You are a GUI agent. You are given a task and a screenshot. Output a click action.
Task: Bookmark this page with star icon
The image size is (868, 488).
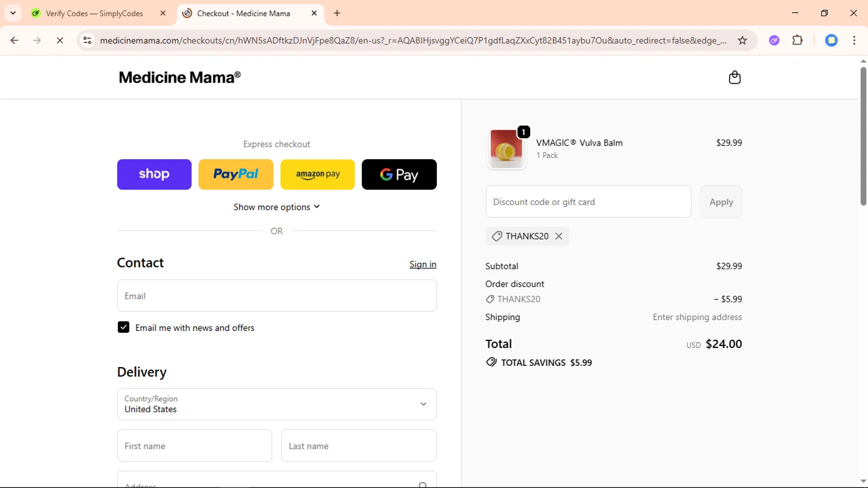742,41
